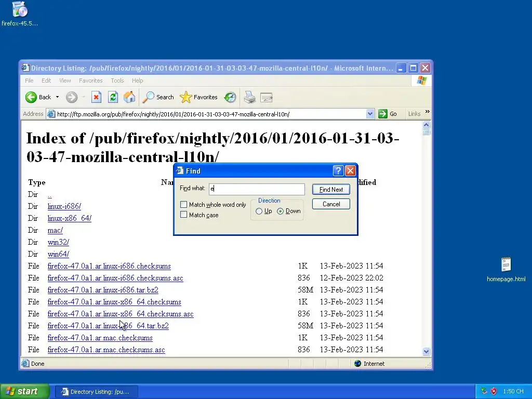Viewport: 532px width, 399px height.
Task: Stop page loading with the red X icon
Action: pyautogui.click(x=96, y=97)
